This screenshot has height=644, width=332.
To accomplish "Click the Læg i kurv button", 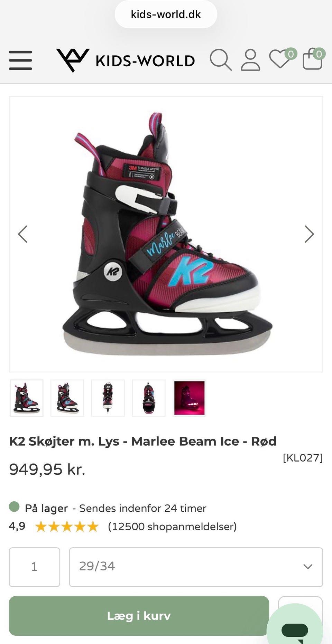I will pos(139,616).
